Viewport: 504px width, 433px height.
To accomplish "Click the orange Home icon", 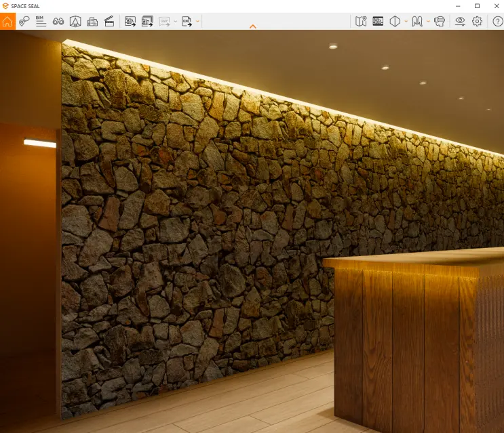I will (x=7, y=22).
